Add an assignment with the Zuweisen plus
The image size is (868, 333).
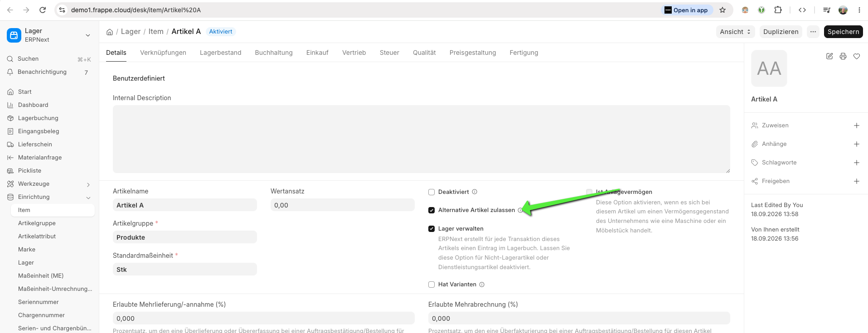coord(857,125)
